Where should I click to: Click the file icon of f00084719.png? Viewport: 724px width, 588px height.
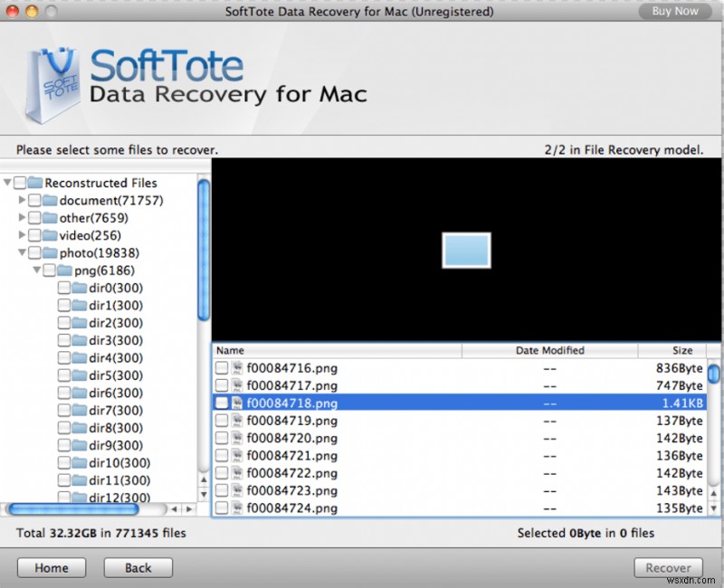click(x=237, y=421)
